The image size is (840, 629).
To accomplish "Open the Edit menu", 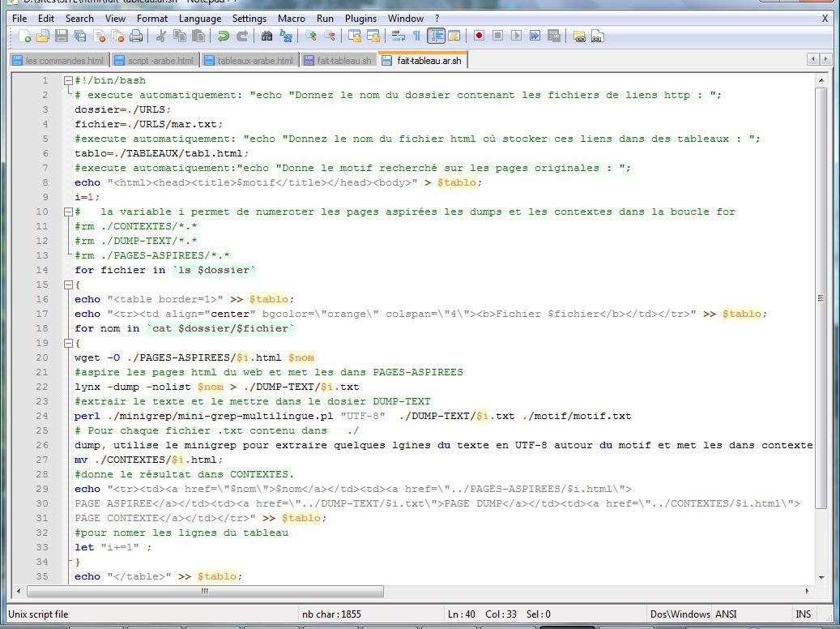I will tap(46, 18).
